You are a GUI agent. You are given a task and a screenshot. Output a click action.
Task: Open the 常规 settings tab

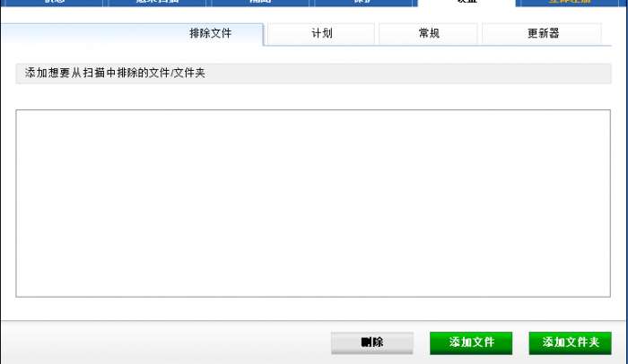(428, 34)
